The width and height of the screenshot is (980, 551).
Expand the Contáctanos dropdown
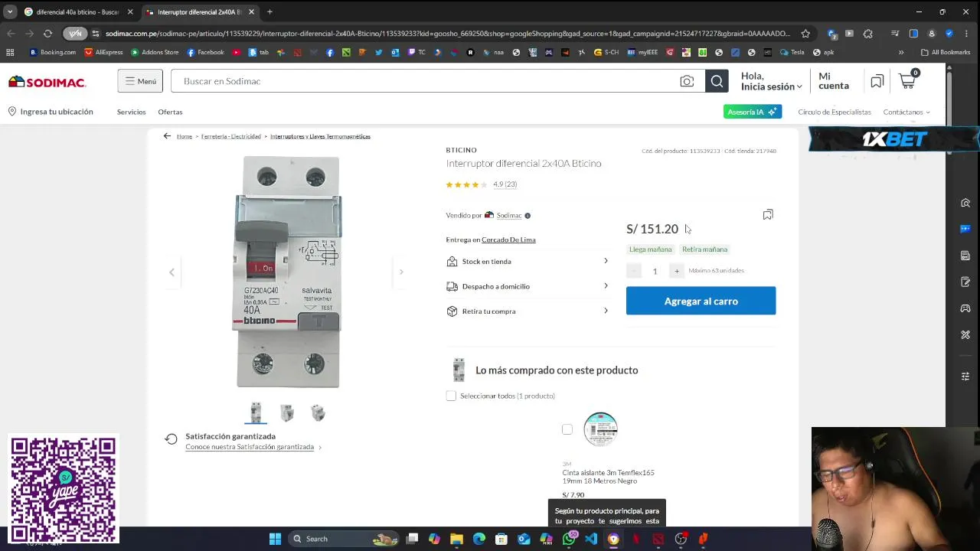(x=906, y=112)
